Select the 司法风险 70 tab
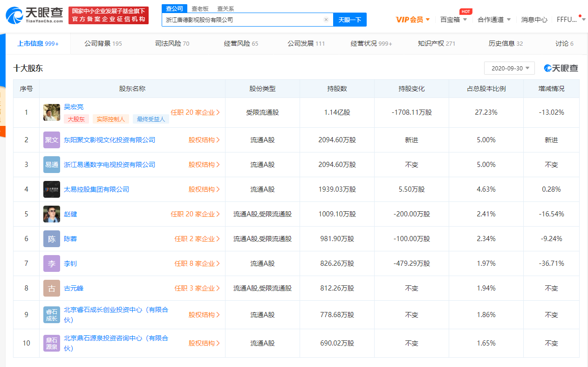Screen dimensions: 588x367 (172, 43)
